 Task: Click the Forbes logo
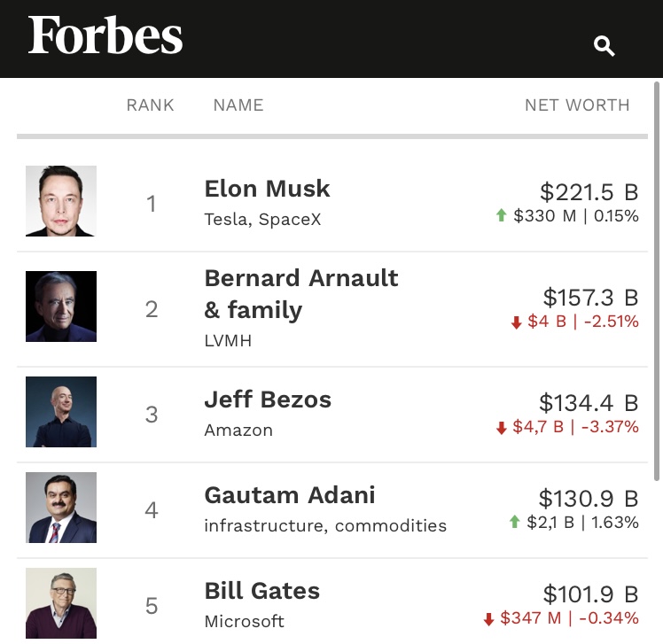pyautogui.click(x=105, y=36)
